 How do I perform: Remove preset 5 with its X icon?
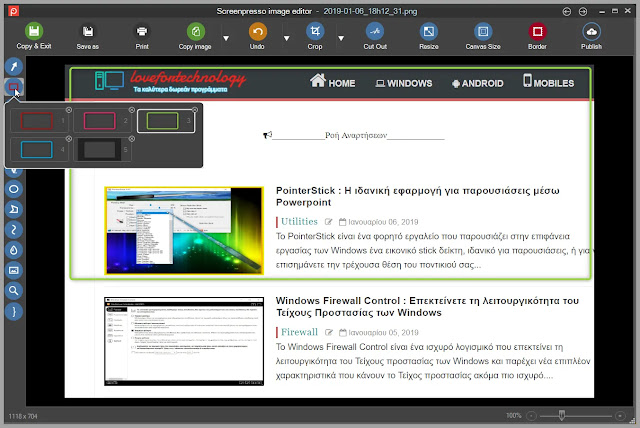click(x=132, y=139)
